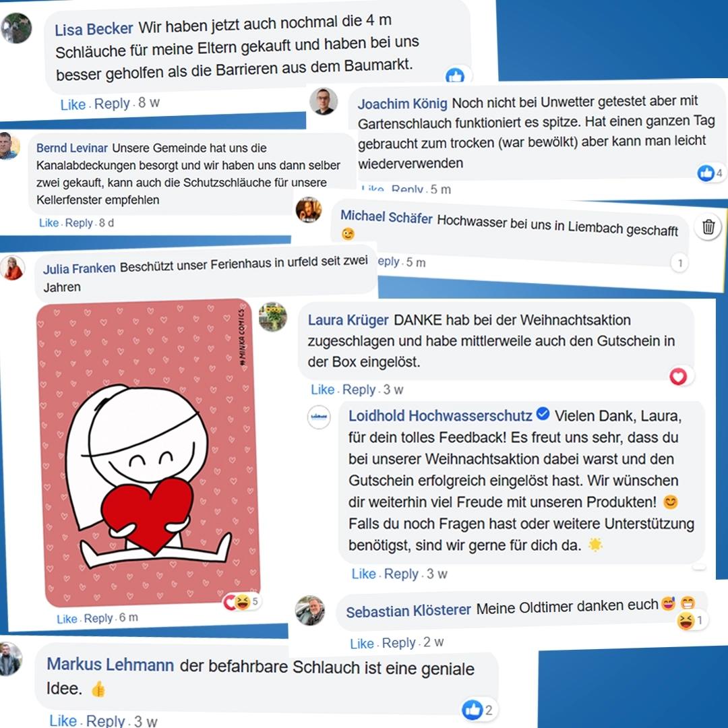Open the heart-hugging comic sticker image
728x728 pixels.
(x=148, y=453)
